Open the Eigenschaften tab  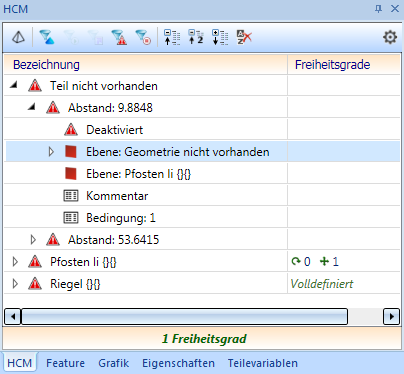[x=178, y=363]
